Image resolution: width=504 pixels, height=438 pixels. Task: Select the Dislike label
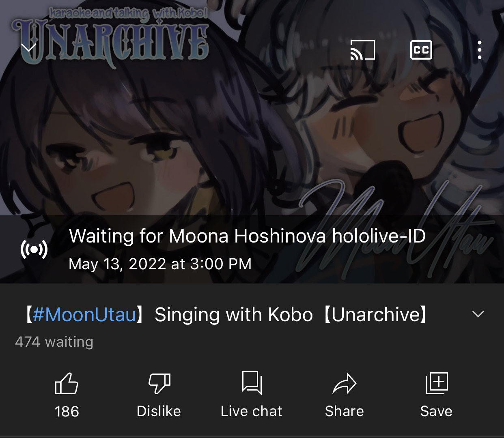coord(159,411)
